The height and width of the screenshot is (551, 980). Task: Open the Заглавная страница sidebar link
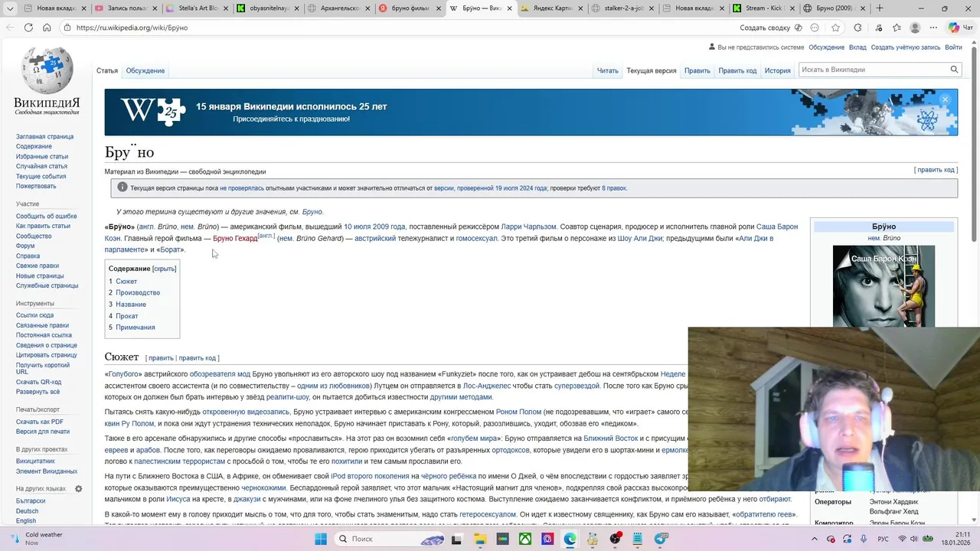click(45, 136)
